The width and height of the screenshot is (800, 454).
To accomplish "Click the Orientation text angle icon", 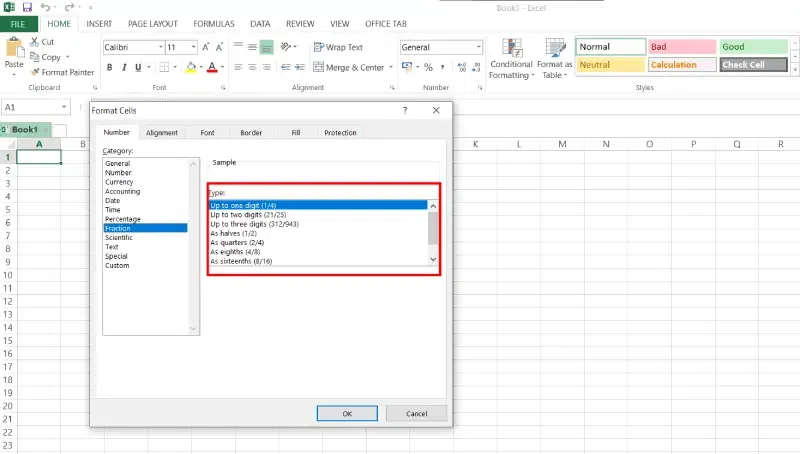I will click(286, 47).
